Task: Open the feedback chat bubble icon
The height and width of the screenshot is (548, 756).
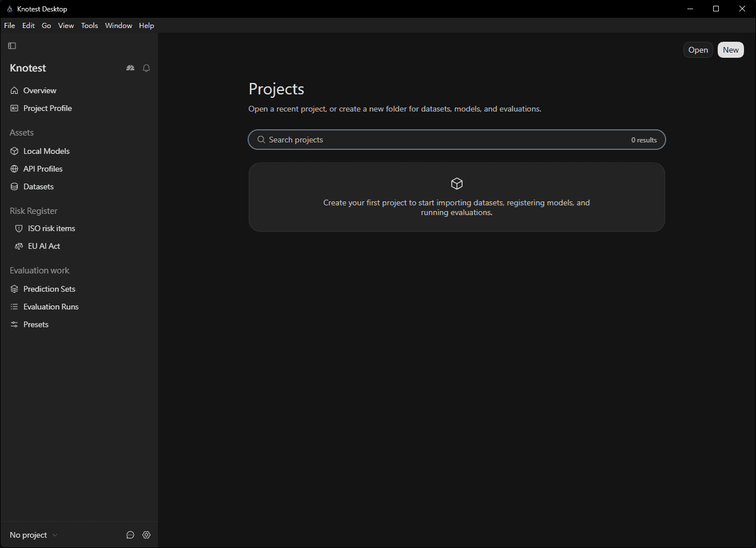Action: pos(130,535)
